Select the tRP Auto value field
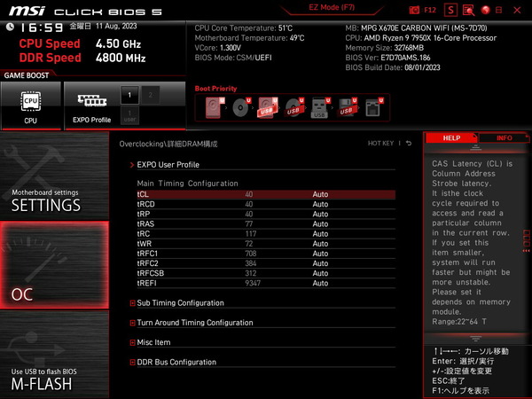Image resolution: width=532 pixels, height=399 pixels. click(320, 214)
